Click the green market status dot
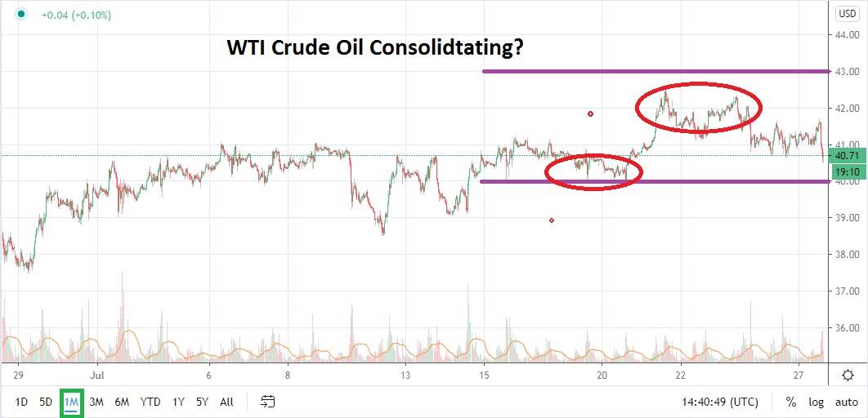Screen dimensions: 868x418 tap(21, 15)
